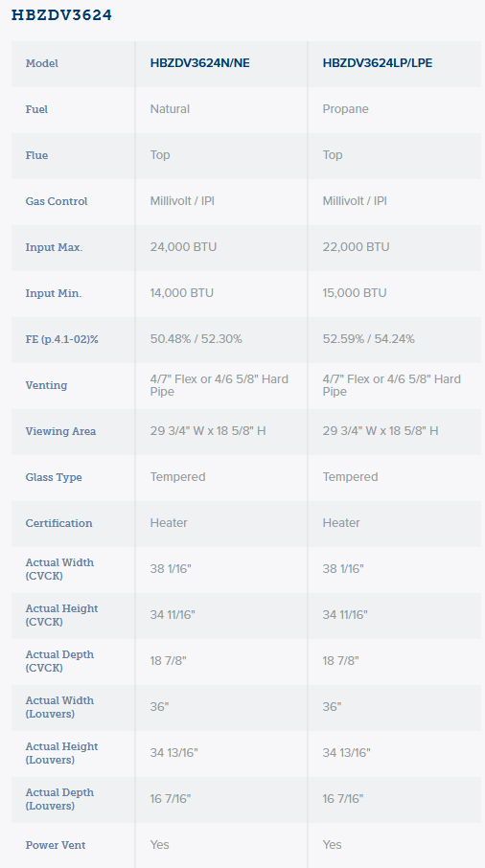Click the 50.48% / 52.30% efficiency value

coord(196,339)
